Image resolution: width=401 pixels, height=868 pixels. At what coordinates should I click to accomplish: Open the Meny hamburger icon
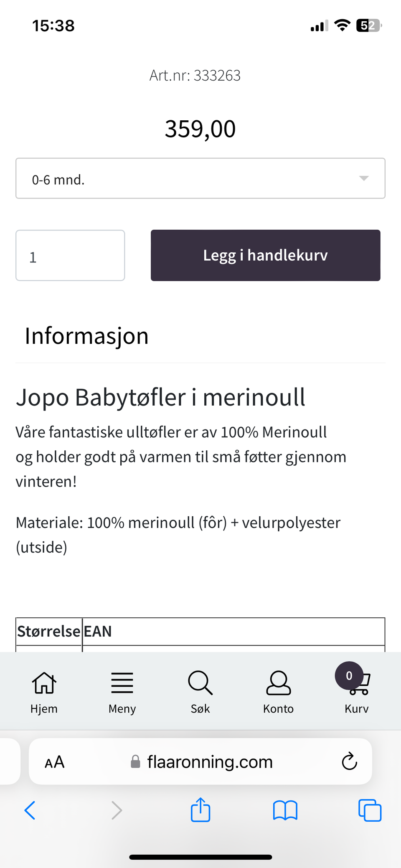[x=122, y=683]
